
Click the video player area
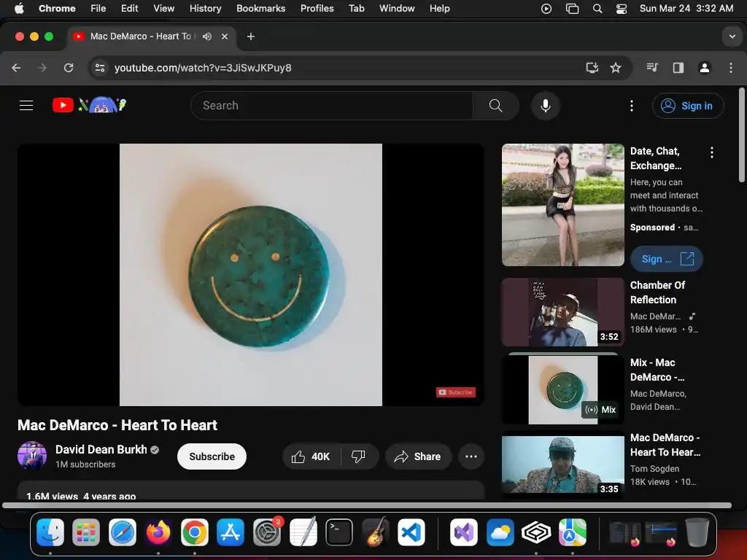click(251, 275)
